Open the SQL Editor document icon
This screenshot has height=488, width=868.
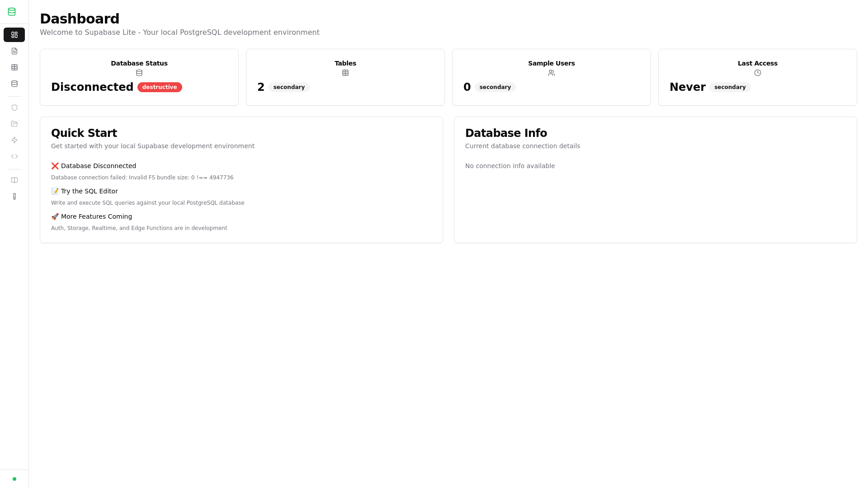(x=14, y=51)
